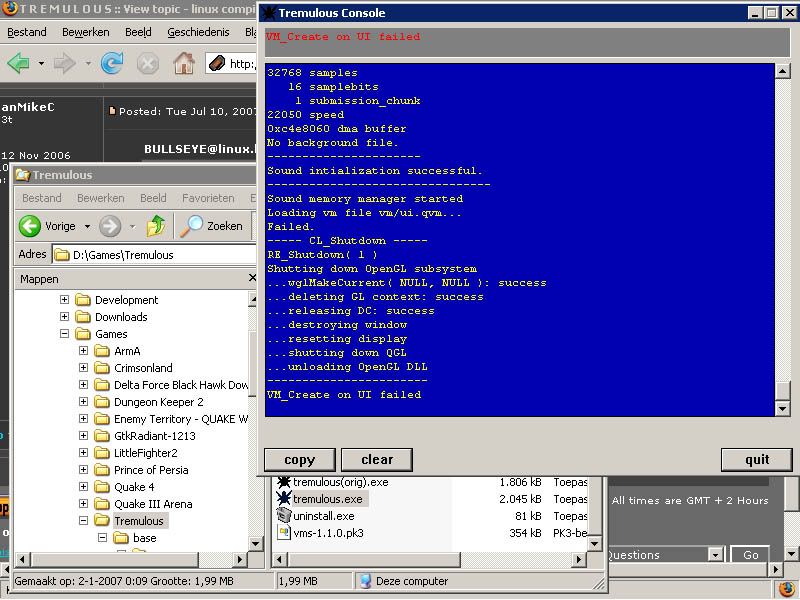Viewport: 800px width, 600px height.
Task: Click Tremulous Console title bar icon
Action: [268, 13]
